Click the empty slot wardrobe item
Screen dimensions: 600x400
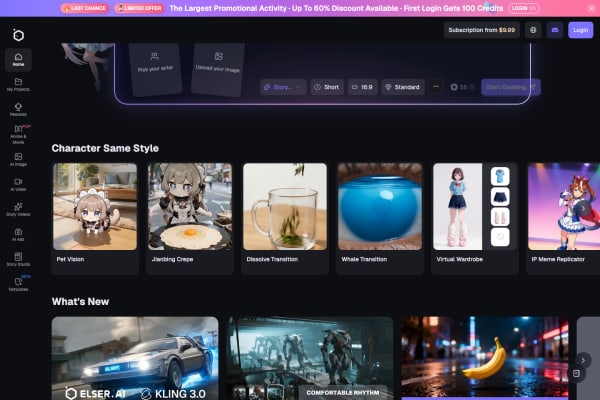coord(500,237)
